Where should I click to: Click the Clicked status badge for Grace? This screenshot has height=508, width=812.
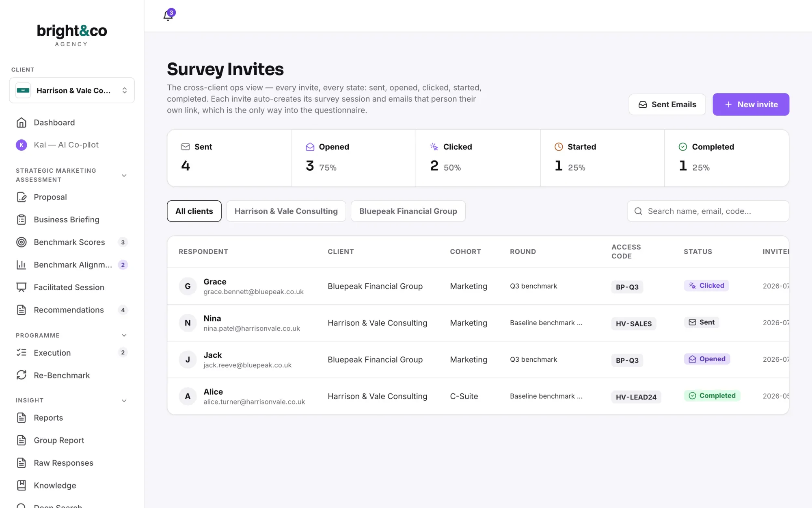point(706,286)
